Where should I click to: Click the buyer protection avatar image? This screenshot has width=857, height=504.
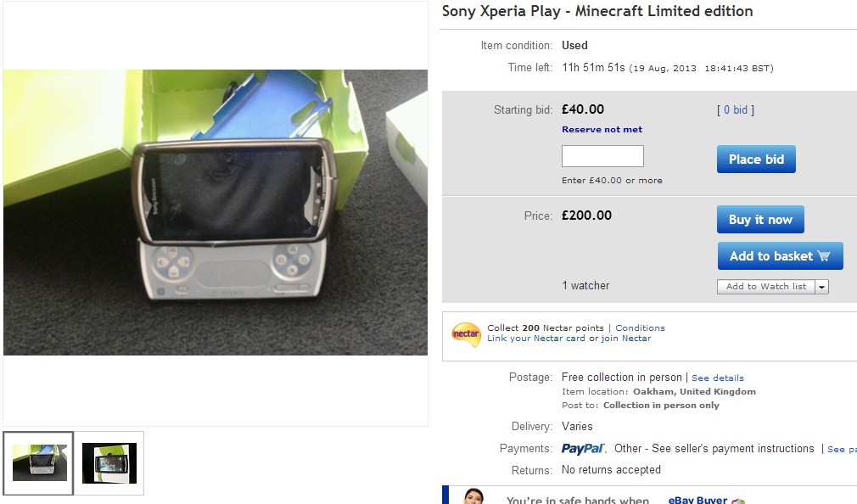click(473, 496)
